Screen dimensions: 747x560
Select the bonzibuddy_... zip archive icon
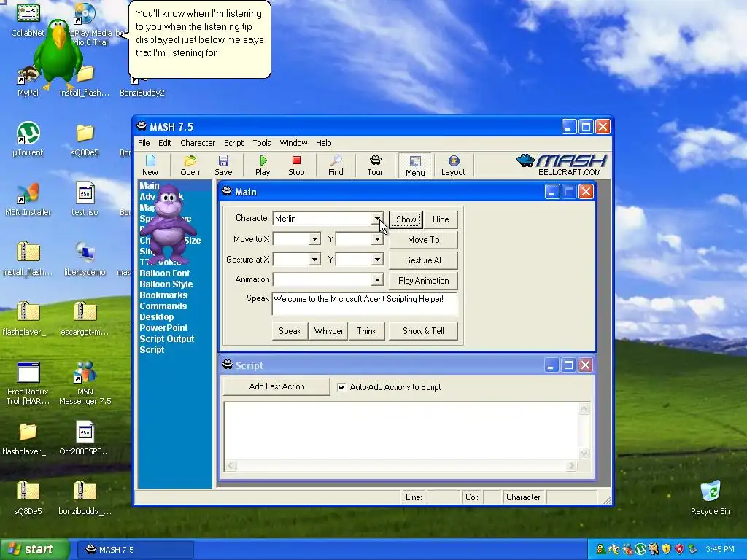[x=85, y=498]
